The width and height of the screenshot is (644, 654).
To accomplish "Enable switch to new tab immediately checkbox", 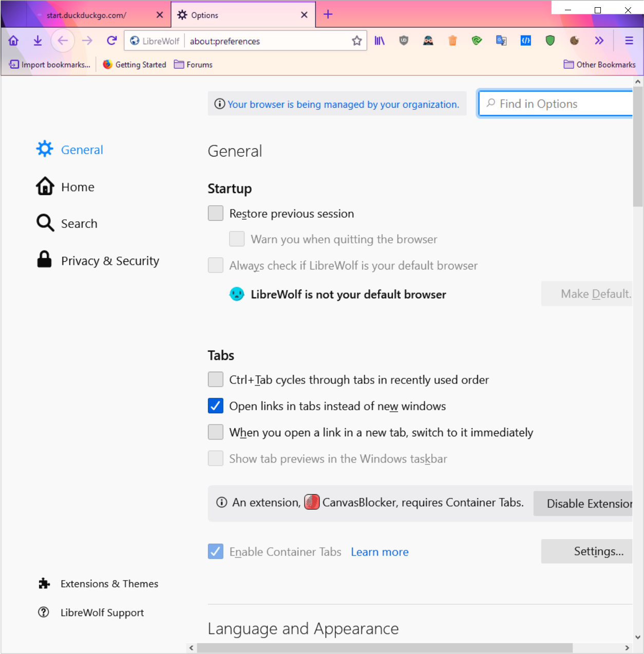I will pyautogui.click(x=216, y=432).
